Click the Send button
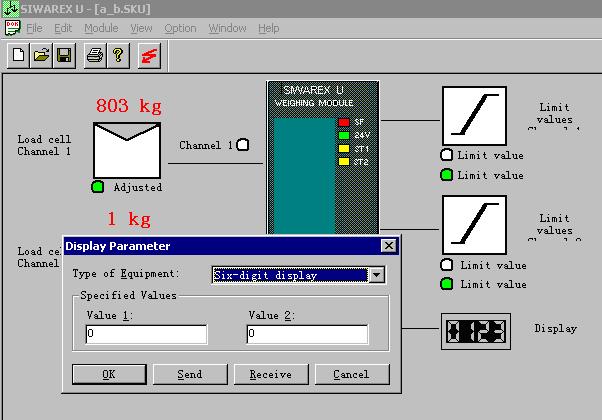This screenshot has width=602, height=420. click(x=190, y=374)
